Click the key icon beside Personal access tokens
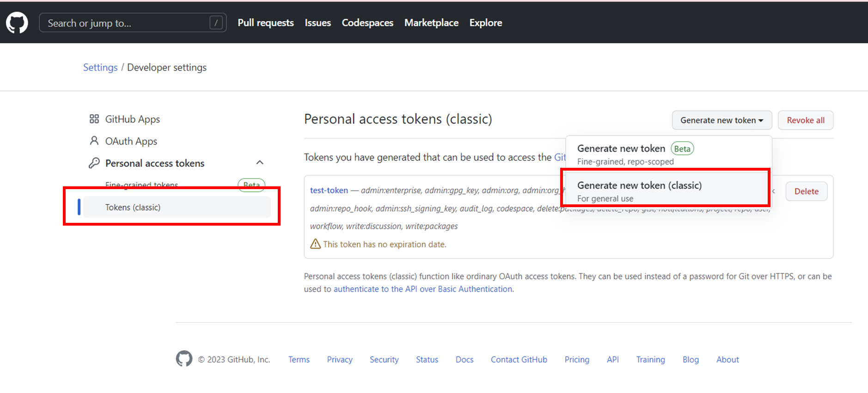Image resolution: width=868 pixels, height=393 pixels. click(94, 163)
